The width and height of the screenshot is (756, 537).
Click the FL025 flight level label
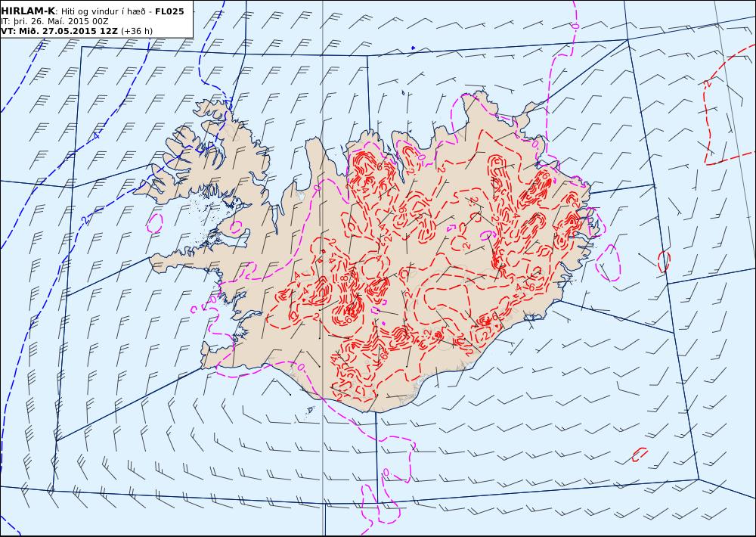169,11
